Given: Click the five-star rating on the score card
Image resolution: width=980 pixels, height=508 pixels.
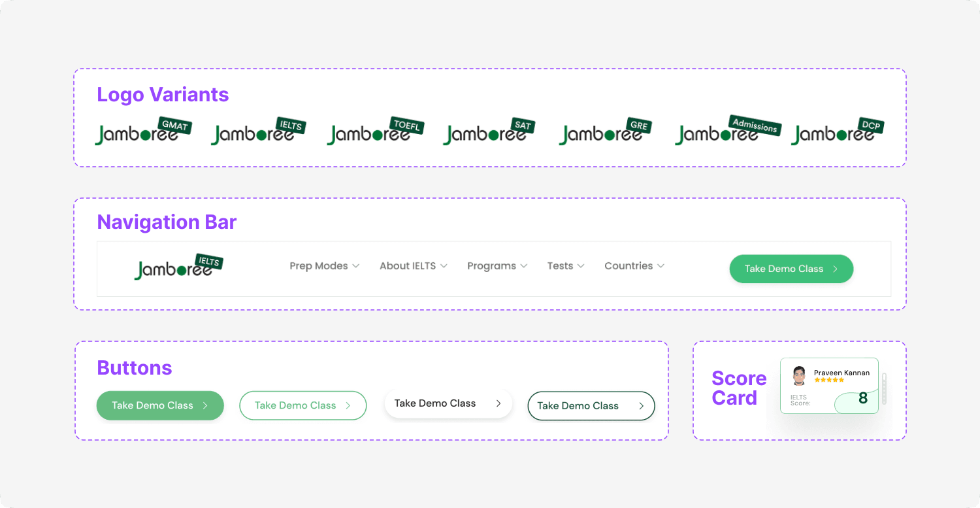Looking at the screenshot, I should [829, 380].
